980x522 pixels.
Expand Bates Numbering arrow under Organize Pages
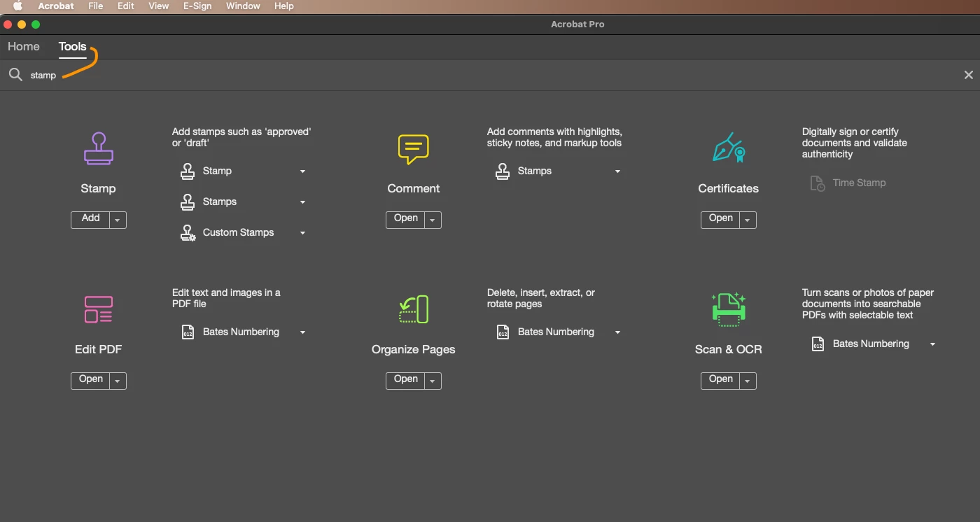pyautogui.click(x=617, y=332)
